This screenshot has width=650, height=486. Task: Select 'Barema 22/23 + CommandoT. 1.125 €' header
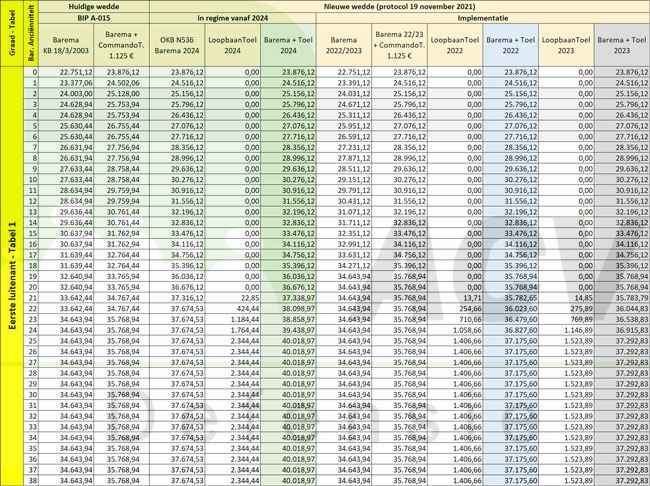click(x=399, y=45)
